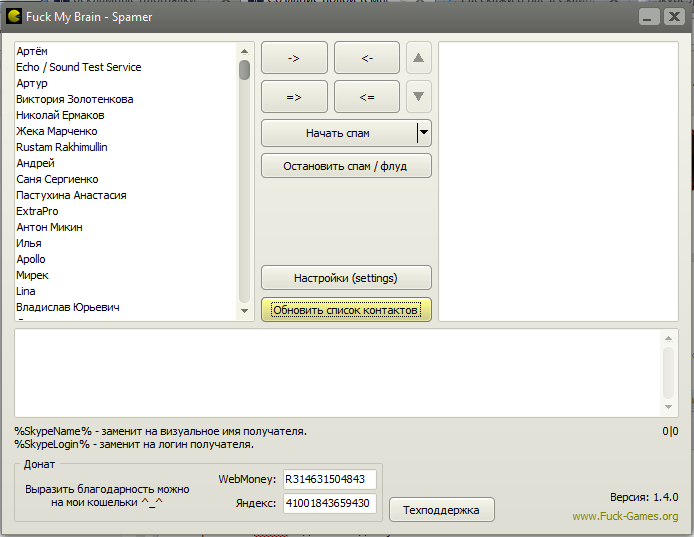Select contact Владислав Юрьевич
The width and height of the screenshot is (694, 537).
[x=68, y=307]
